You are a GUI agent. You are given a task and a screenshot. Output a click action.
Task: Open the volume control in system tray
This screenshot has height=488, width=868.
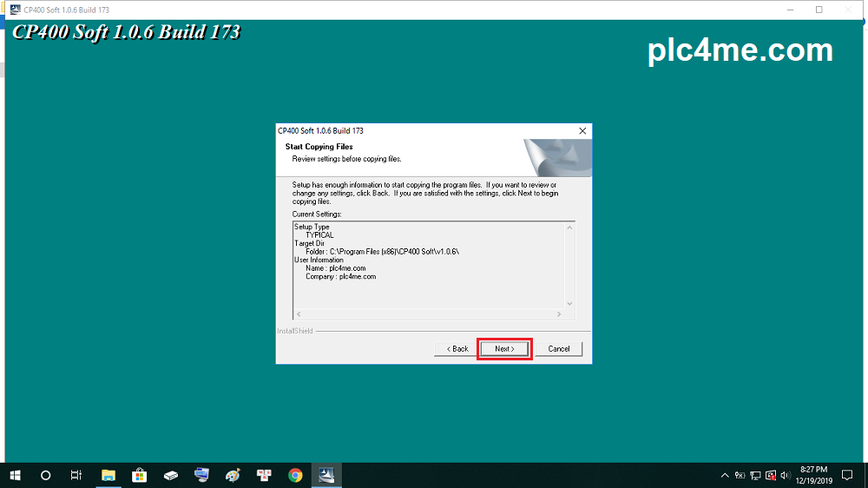coord(785,475)
